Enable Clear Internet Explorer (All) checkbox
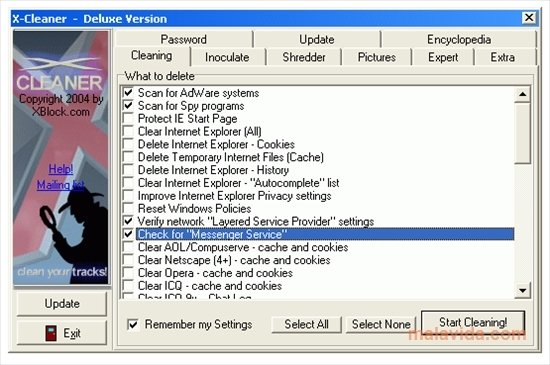The height and width of the screenshot is (365, 550). tap(128, 131)
